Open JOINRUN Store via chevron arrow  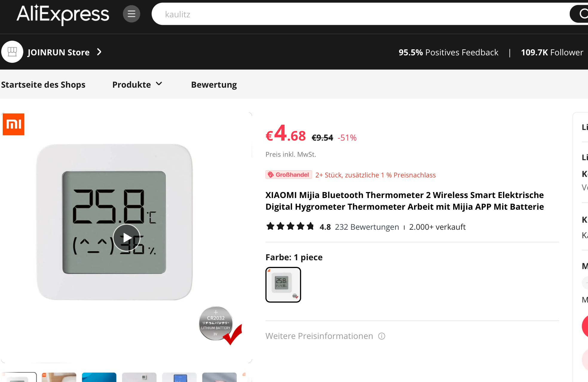[x=100, y=52]
